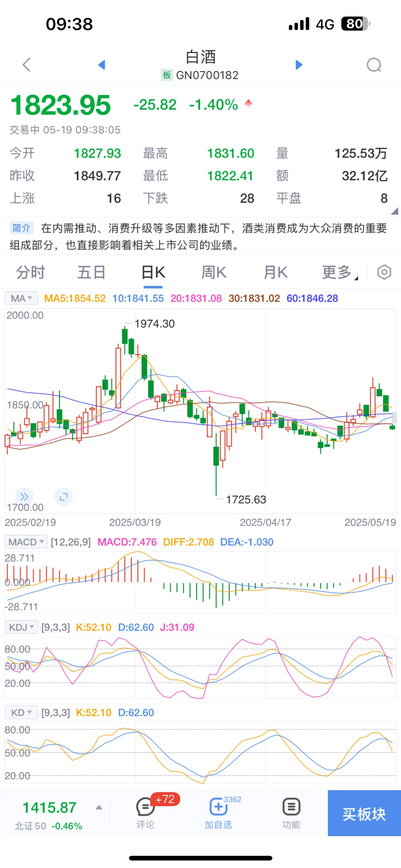Open the KDJ indicator dropdown
This screenshot has width=401, height=868.
tap(22, 627)
